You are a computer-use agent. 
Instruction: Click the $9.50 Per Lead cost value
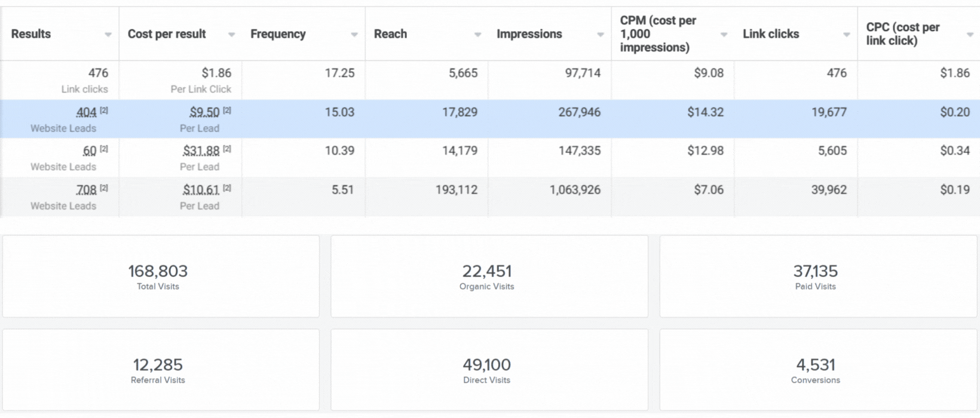point(204,112)
